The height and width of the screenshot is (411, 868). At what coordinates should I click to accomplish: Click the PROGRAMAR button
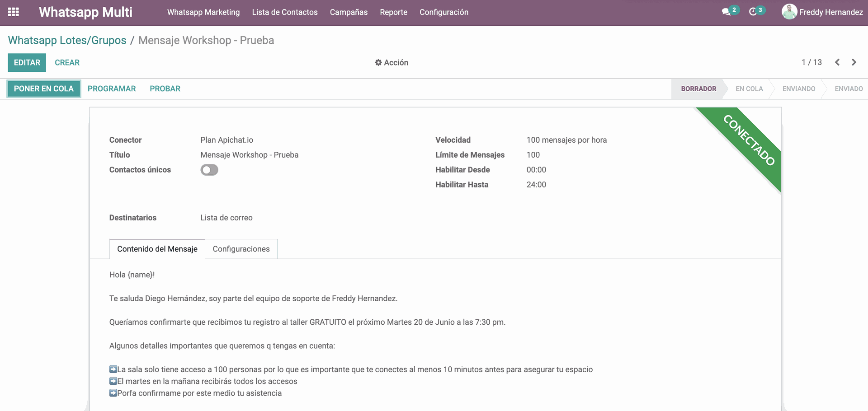pos(112,89)
